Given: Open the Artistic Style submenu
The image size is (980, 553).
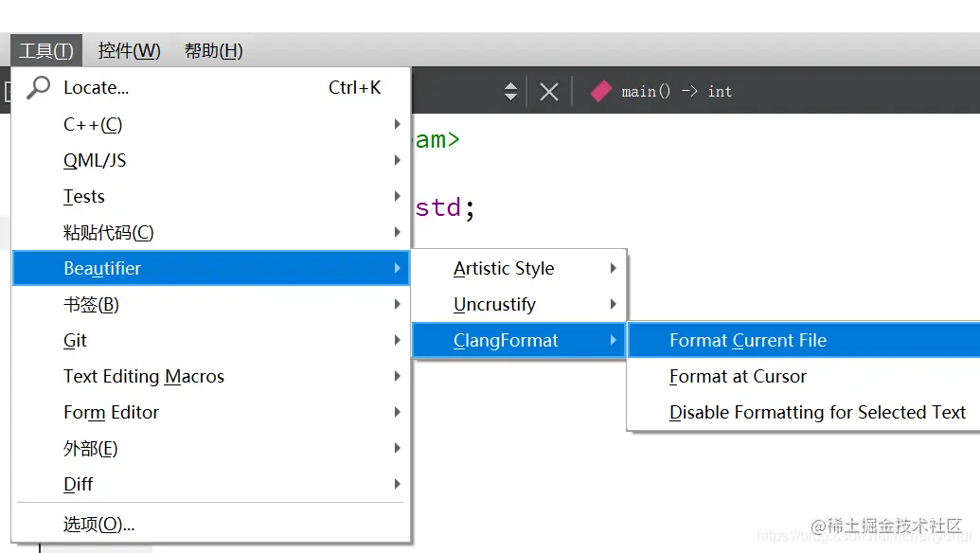Looking at the screenshot, I should [520, 268].
